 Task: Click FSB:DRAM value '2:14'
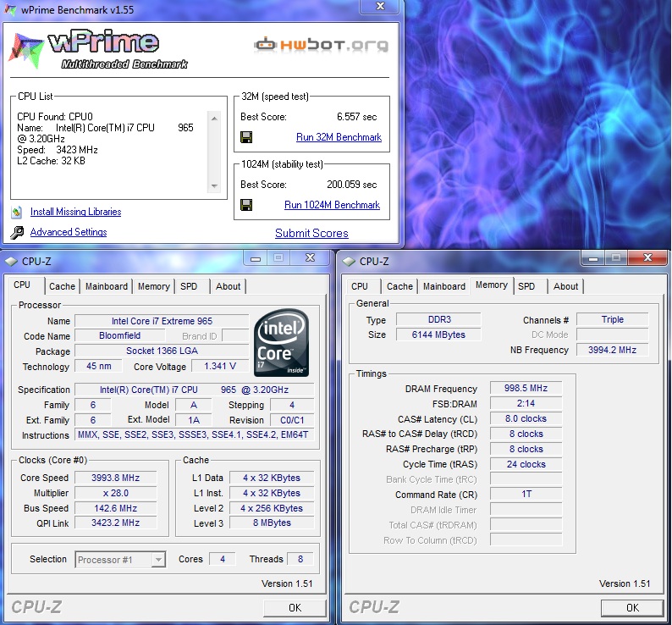pos(526,404)
